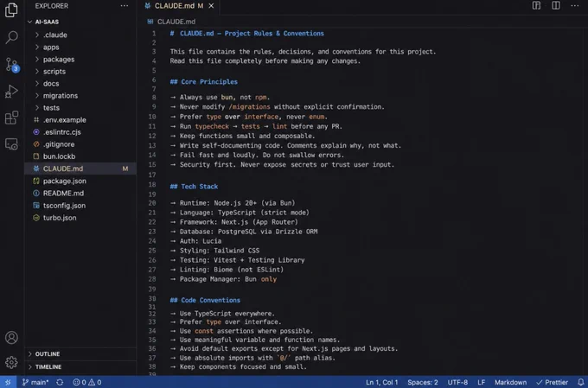Click line 'Styling: Tailwind CSS'
This screenshot has height=388, width=588.
pyautogui.click(x=214, y=251)
